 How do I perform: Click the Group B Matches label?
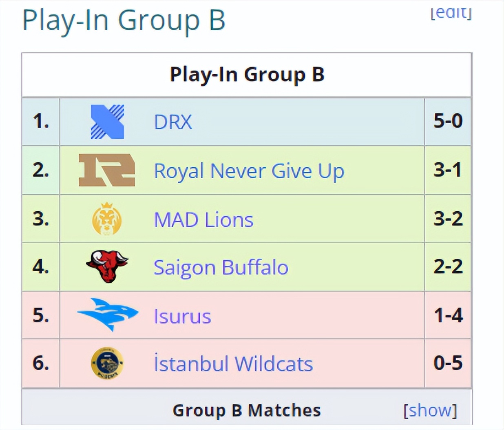(x=247, y=410)
